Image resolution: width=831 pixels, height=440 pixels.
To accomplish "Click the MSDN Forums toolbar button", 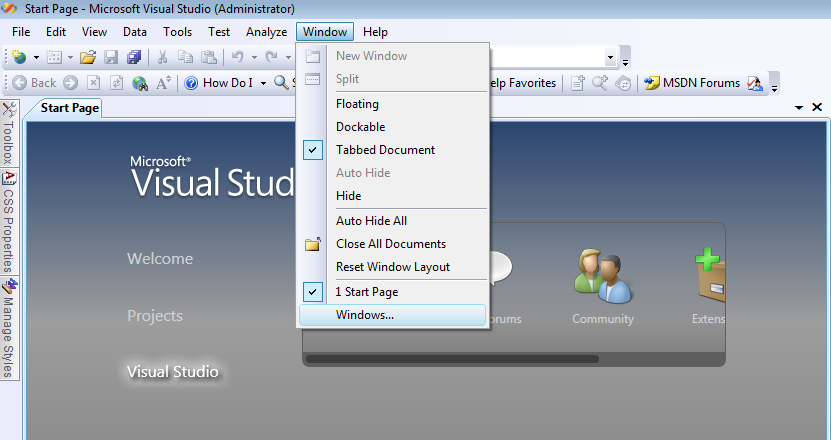I will click(692, 83).
